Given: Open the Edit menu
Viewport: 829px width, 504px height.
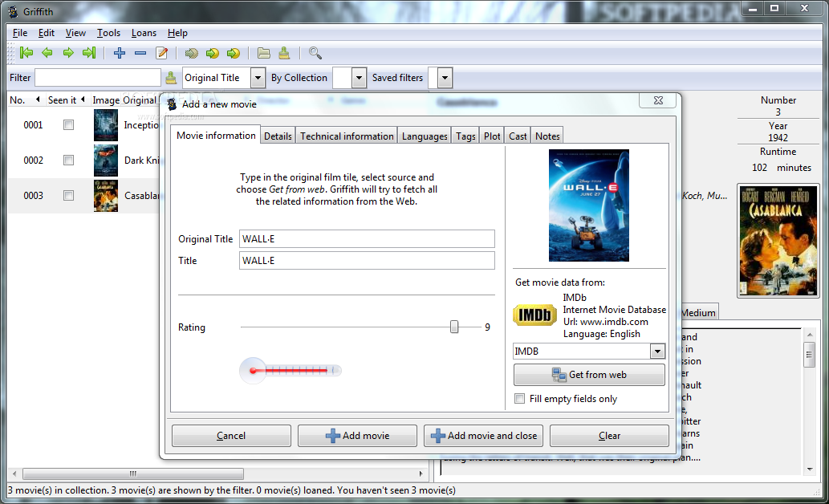Looking at the screenshot, I should 47,33.
